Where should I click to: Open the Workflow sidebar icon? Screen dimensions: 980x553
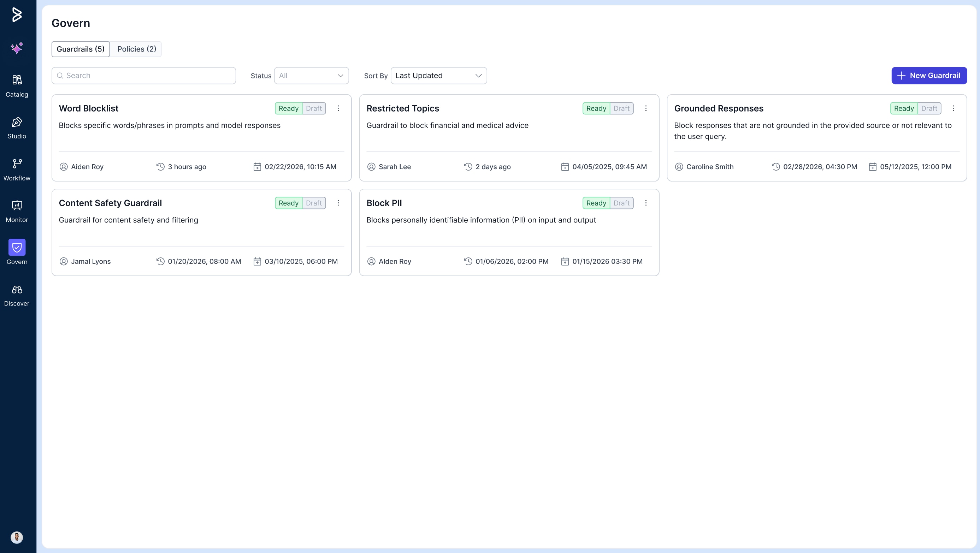coord(17,169)
